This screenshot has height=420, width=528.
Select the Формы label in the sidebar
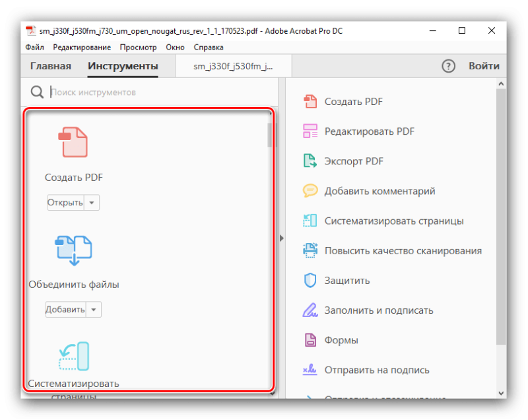341,340
